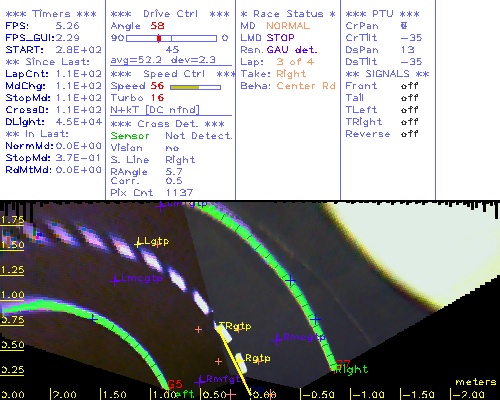Toggle the Reverse signal off indicator
The width and height of the screenshot is (500, 400).
409,134
